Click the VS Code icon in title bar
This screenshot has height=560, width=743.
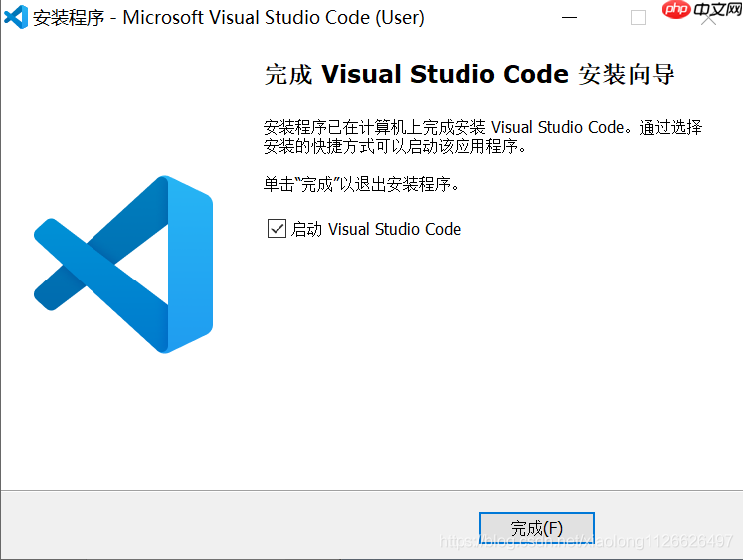16,18
